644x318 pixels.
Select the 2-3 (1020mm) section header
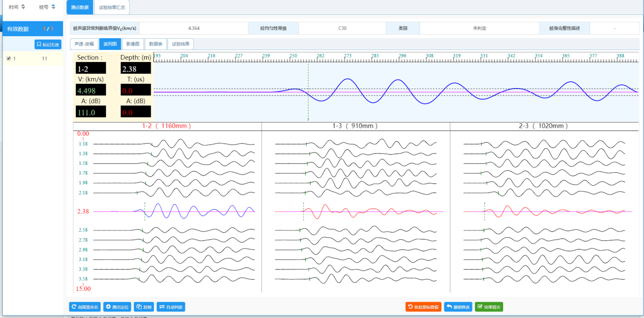(x=544, y=126)
